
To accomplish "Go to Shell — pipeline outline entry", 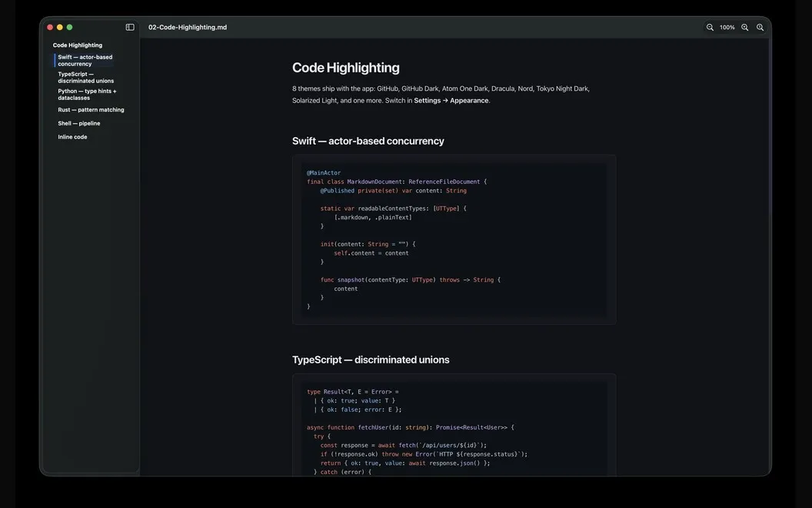I will tap(79, 123).
